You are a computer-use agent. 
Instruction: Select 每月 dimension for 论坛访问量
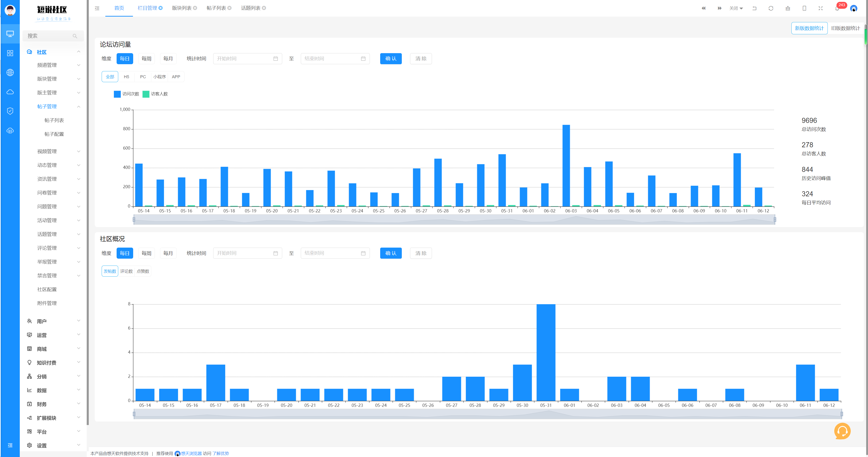click(168, 59)
